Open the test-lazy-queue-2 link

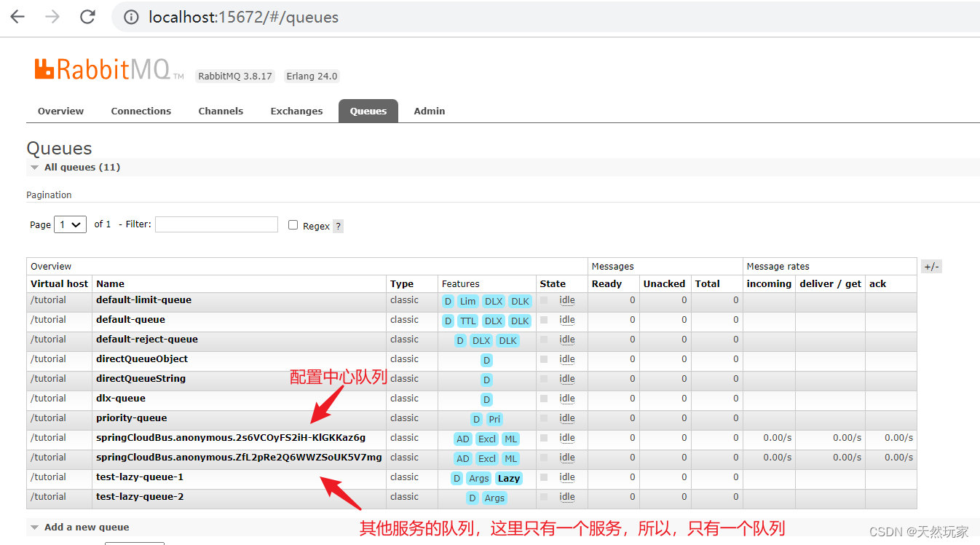140,496
